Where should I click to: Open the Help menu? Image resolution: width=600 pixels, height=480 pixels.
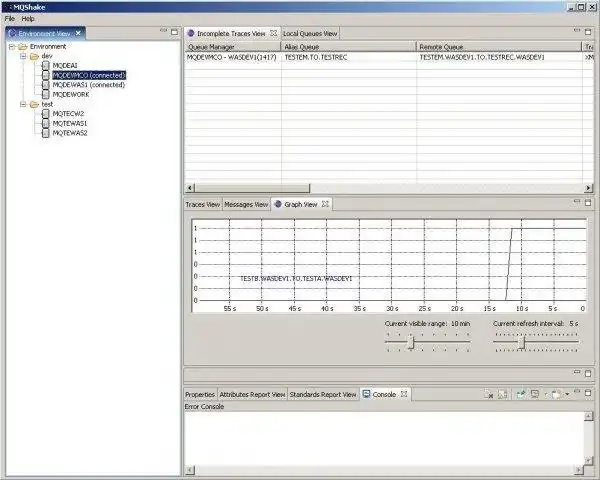tap(28, 18)
